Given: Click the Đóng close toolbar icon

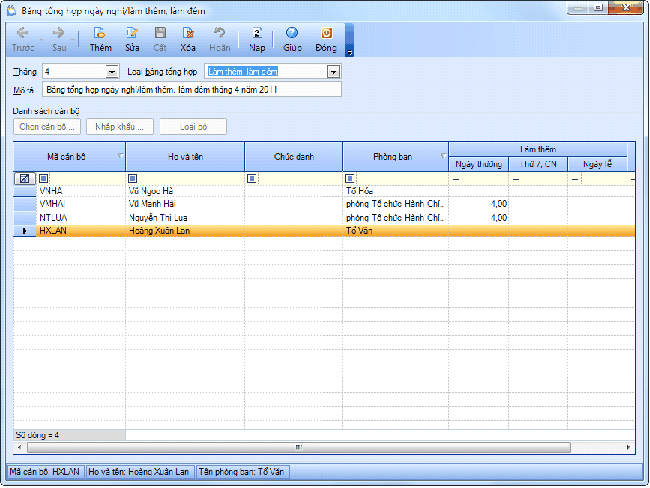Looking at the screenshot, I should coord(326,33).
